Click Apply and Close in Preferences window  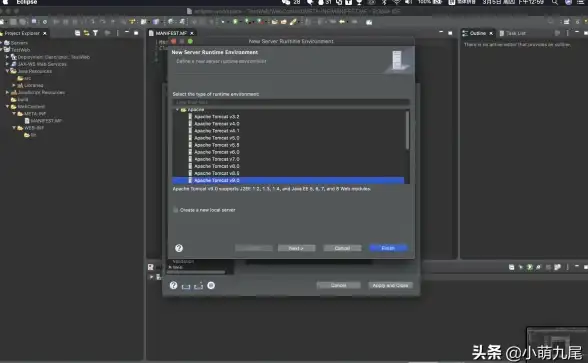pyautogui.click(x=390, y=285)
